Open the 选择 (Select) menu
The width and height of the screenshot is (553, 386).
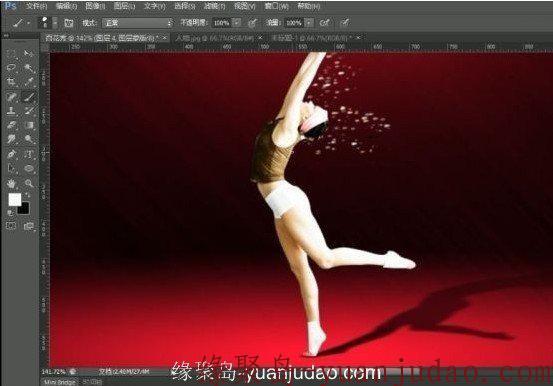[x=185, y=6]
